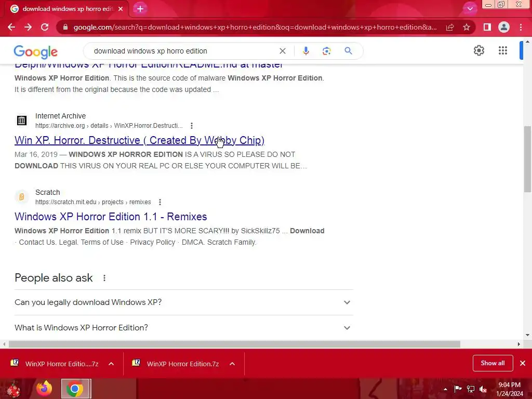532x399 pixels.
Task: Click Show all downloads
Action: (x=493, y=363)
